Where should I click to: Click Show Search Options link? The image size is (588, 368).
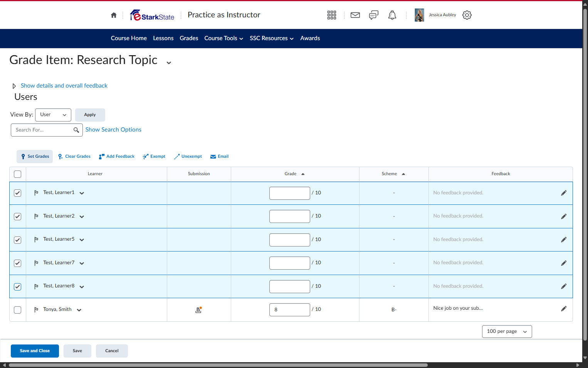[x=113, y=130]
